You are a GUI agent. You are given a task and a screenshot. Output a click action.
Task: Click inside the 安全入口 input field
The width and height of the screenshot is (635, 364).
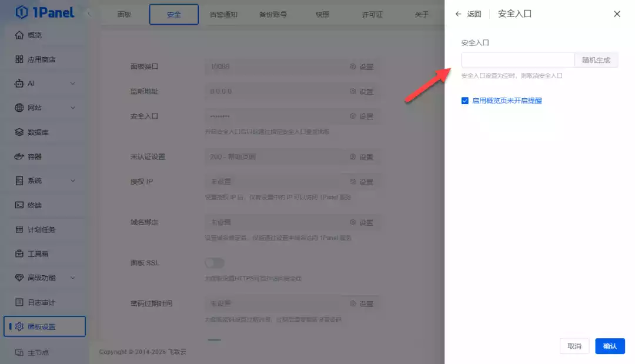(x=517, y=59)
